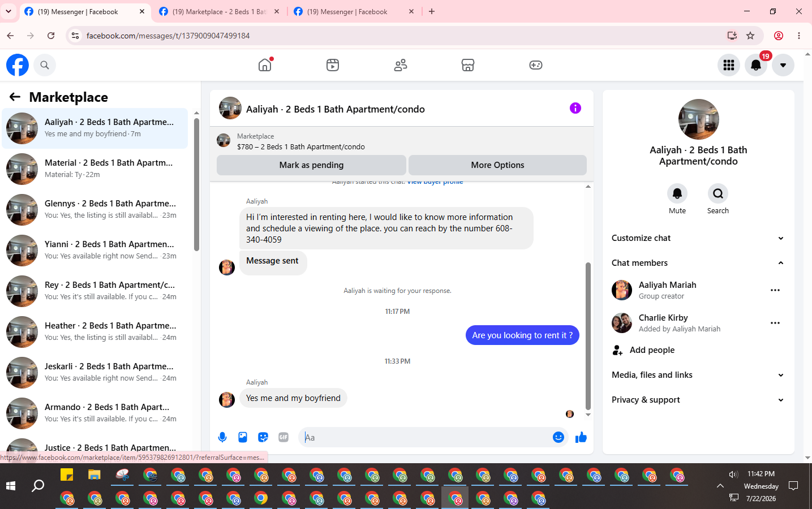Click the Facebook search magnifier icon
Screen dimensions: 812x509
coord(45,65)
